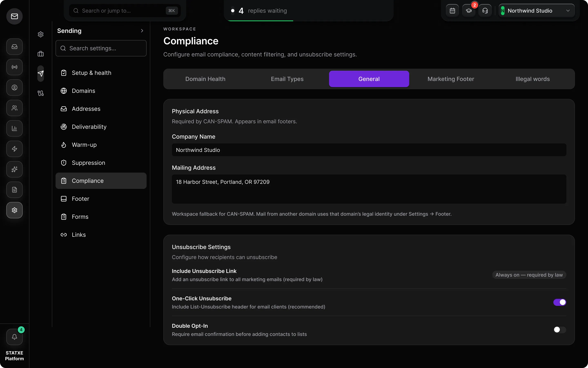Viewport: 588px width, 368px height.
Task: Select the briefcase icon in the settings rail
Action: tap(41, 54)
